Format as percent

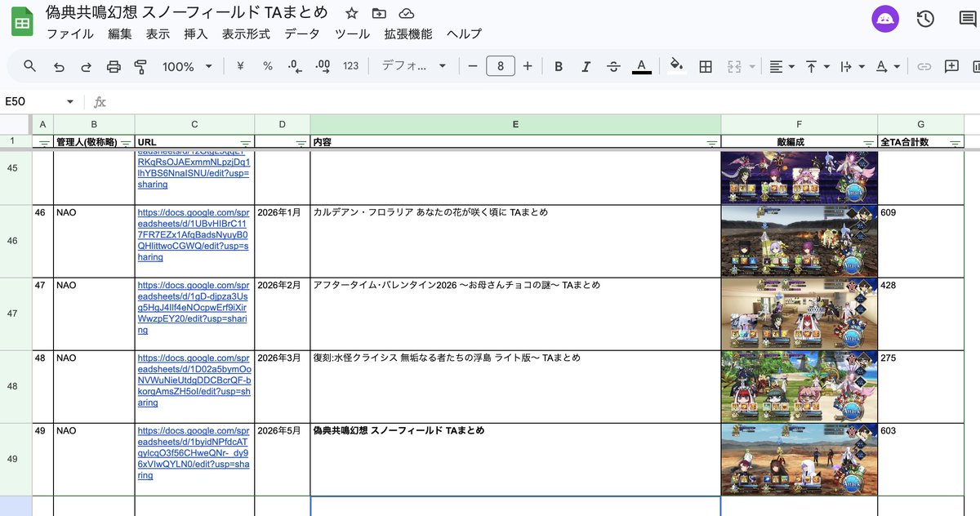pyautogui.click(x=268, y=66)
